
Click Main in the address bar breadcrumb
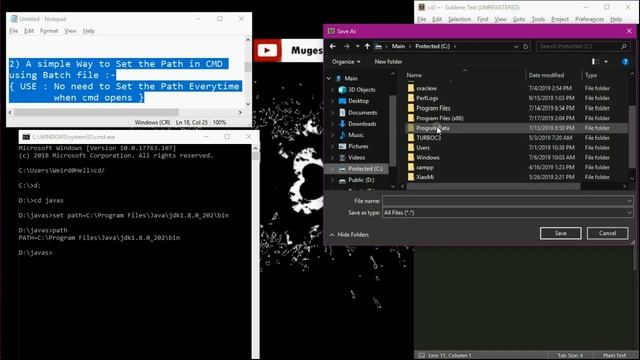coord(398,47)
